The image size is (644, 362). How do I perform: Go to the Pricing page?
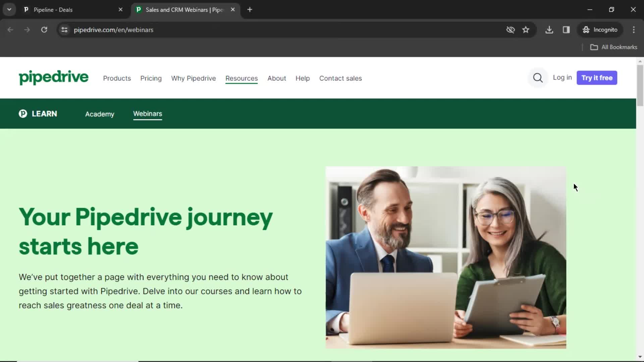[151, 78]
